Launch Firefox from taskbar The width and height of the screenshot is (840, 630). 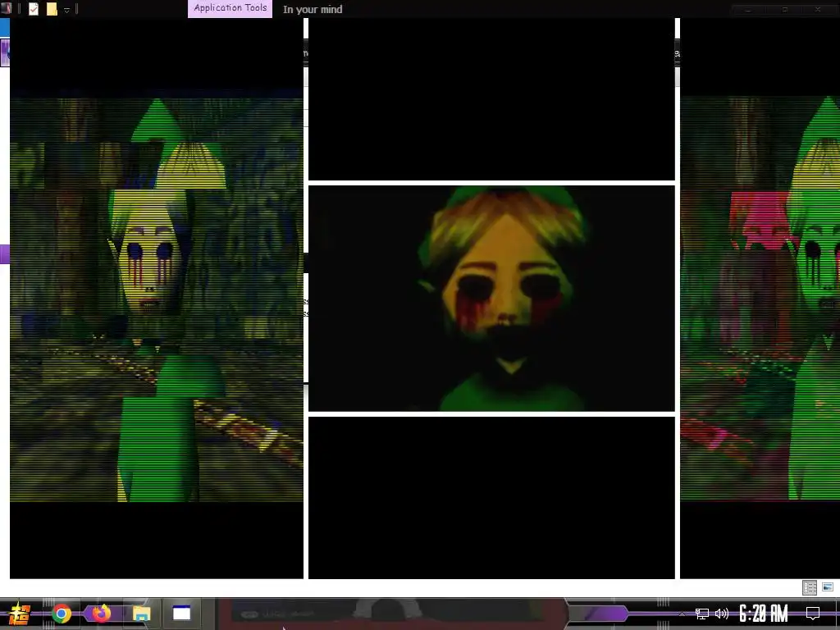[x=101, y=613]
